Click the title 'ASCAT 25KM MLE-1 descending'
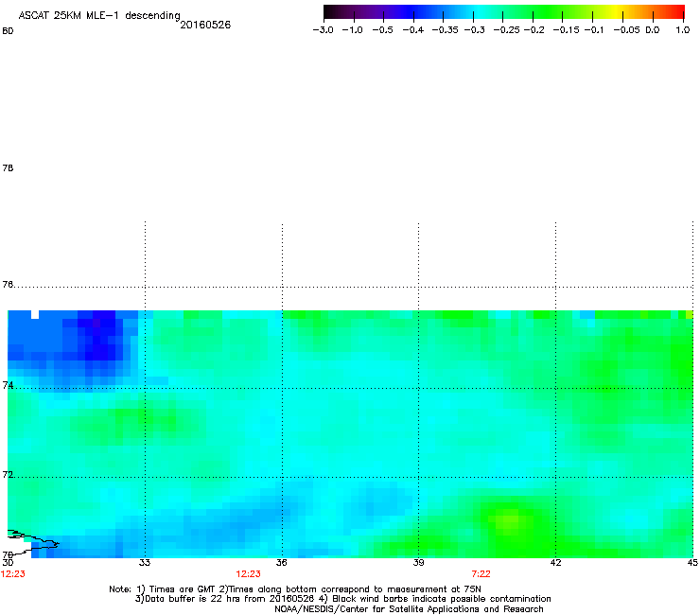 coord(99,15)
